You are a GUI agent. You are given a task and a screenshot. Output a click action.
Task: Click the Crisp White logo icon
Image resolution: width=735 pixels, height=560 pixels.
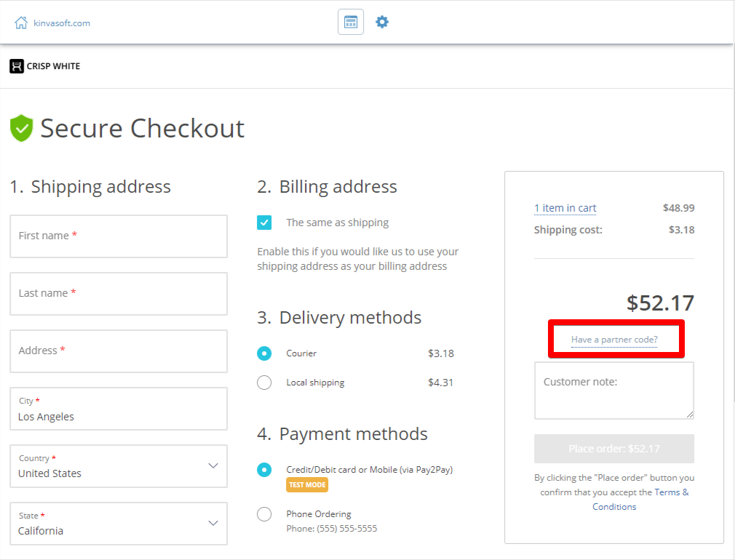pos(17,66)
